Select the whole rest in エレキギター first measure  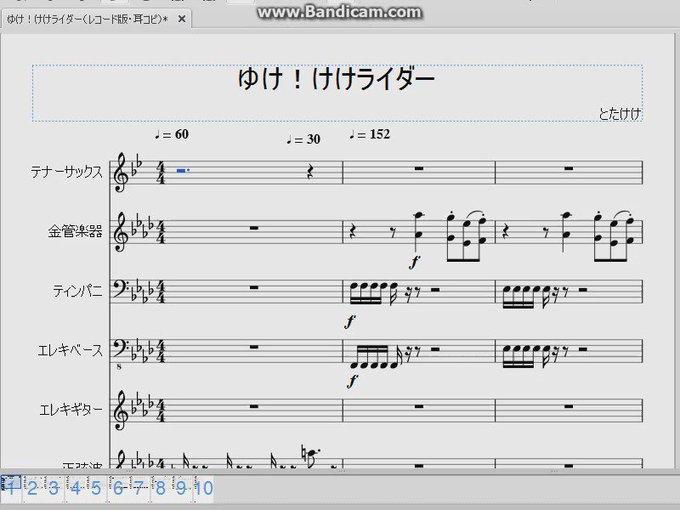pyautogui.click(x=254, y=406)
